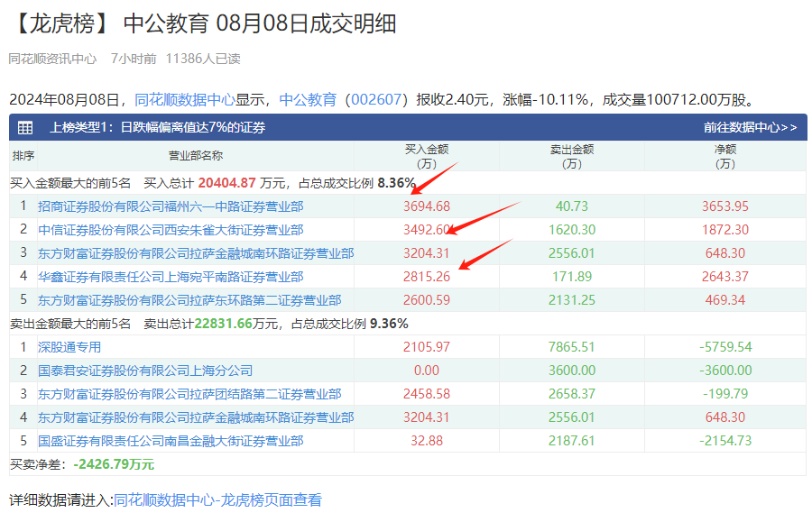Open 中公教育 stock link in summary sentence

pyautogui.click(x=308, y=99)
